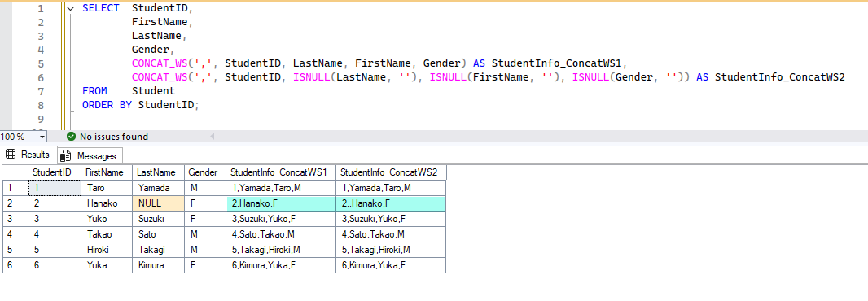Screen dimensions: 868x301
Task: Select result row header 6
Action: coord(15,265)
